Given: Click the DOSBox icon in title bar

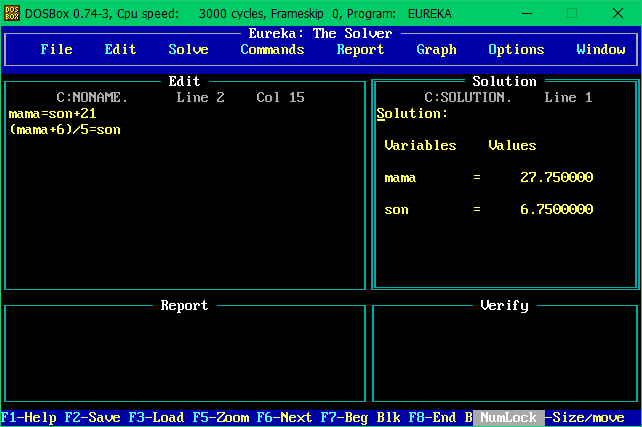Looking at the screenshot, I should pos(11,13).
